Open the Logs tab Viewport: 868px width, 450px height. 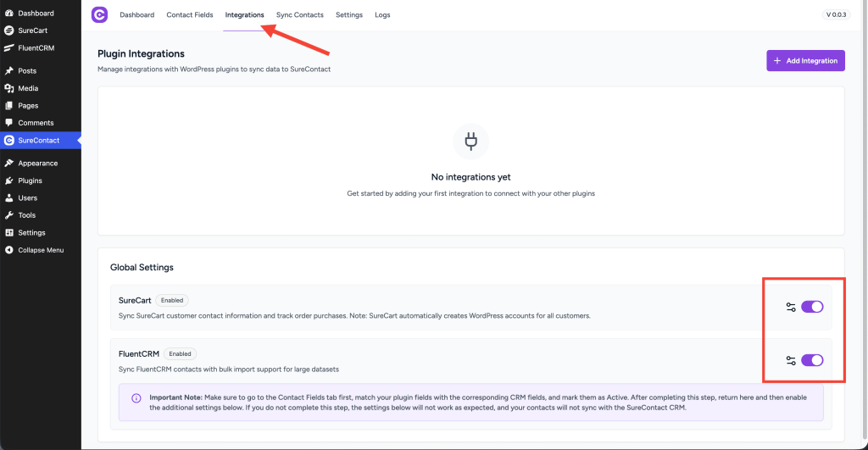coord(382,15)
